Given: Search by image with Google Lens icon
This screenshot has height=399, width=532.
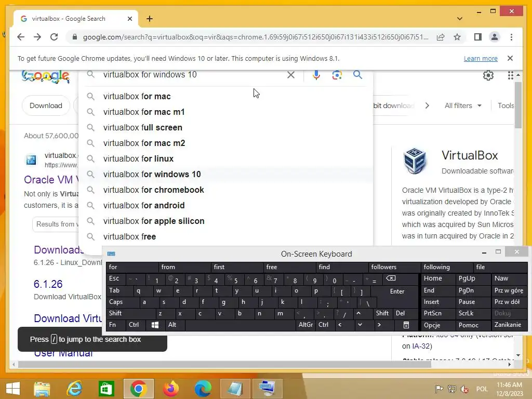Looking at the screenshot, I should (x=337, y=75).
